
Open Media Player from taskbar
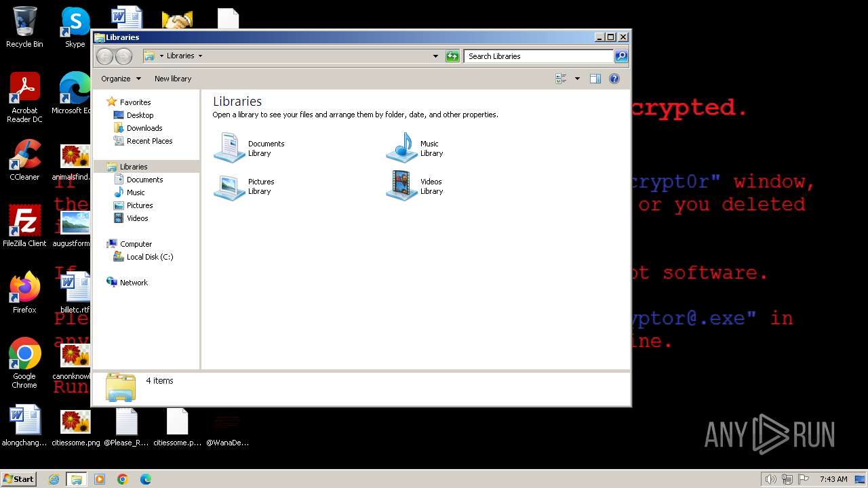100,479
